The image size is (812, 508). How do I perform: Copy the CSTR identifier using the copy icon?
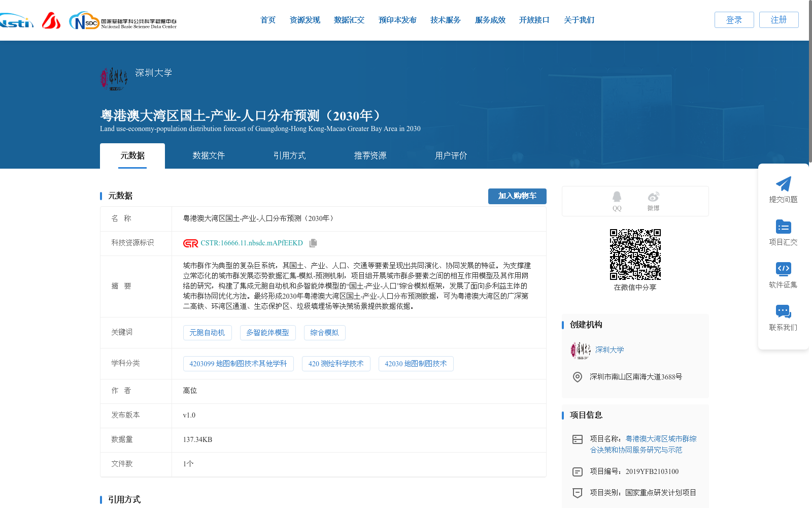pyautogui.click(x=313, y=243)
